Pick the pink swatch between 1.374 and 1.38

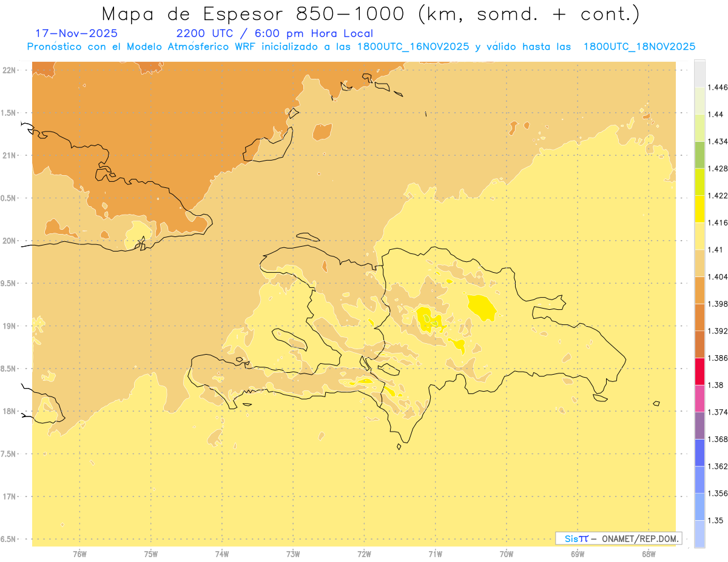pyautogui.click(x=699, y=398)
